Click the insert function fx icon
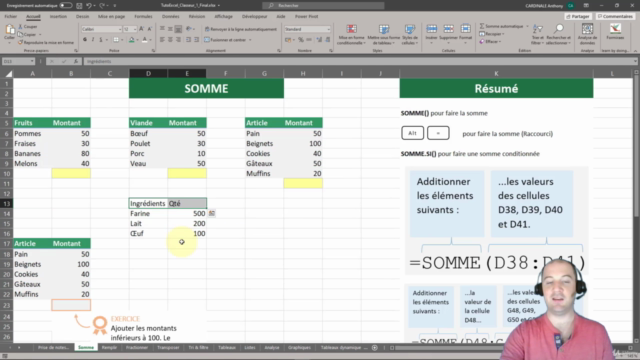640x360 pixels. (x=76, y=61)
